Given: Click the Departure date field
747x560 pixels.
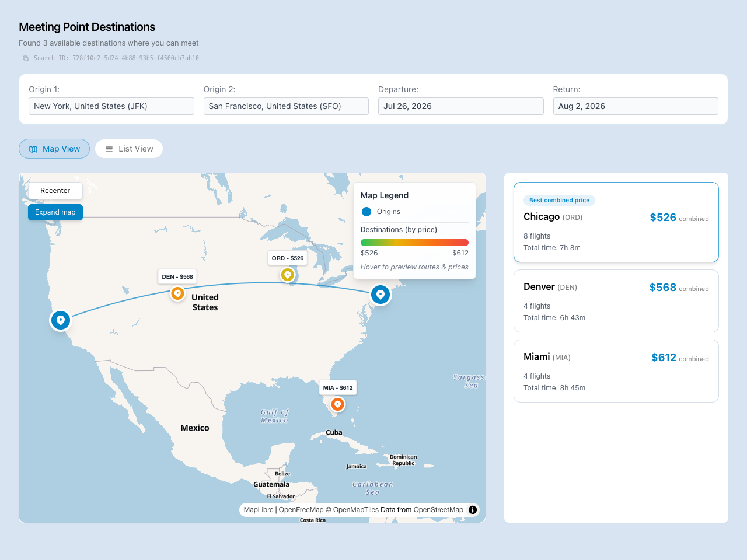Looking at the screenshot, I should click(x=461, y=106).
